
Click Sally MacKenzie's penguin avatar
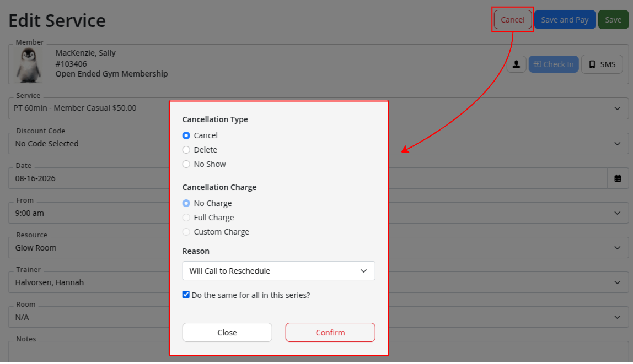click(29, 64)
